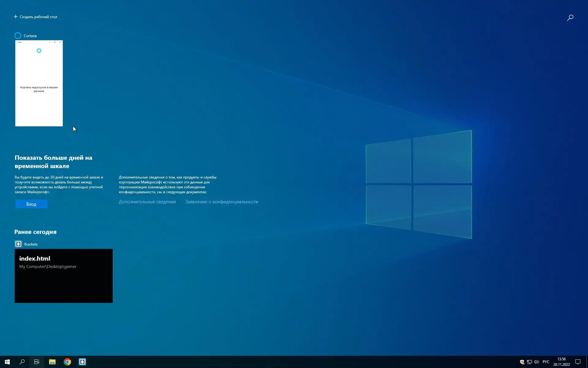Screen dimensions: 588x368
Task: Click the Windows Security shield tray icon
Action: 522,362
